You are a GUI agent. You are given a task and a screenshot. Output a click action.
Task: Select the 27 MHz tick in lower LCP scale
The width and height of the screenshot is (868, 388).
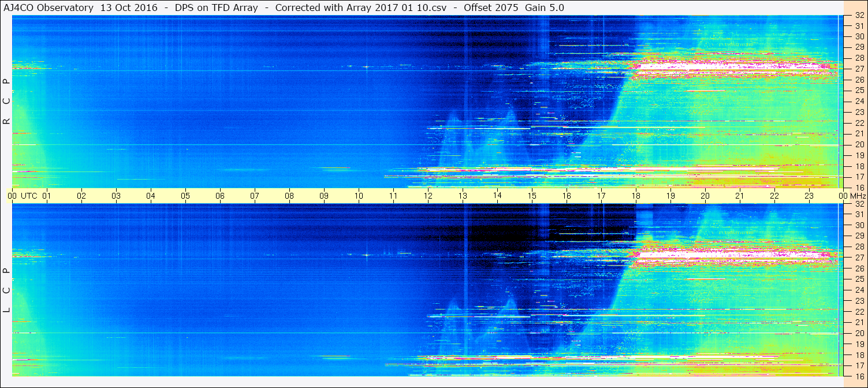pos(859,258)
